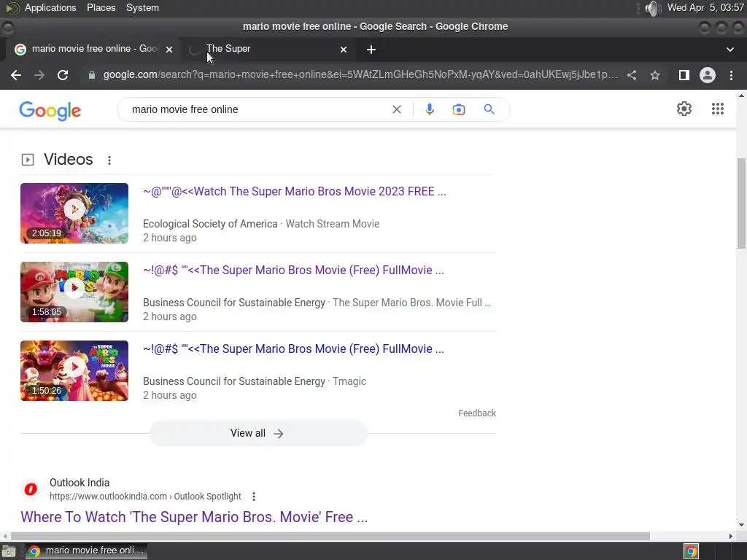Image resolution: width=747 pixels, height=560 pixels.
Task: Open the Google apps grid
Action: pos(718,109)
